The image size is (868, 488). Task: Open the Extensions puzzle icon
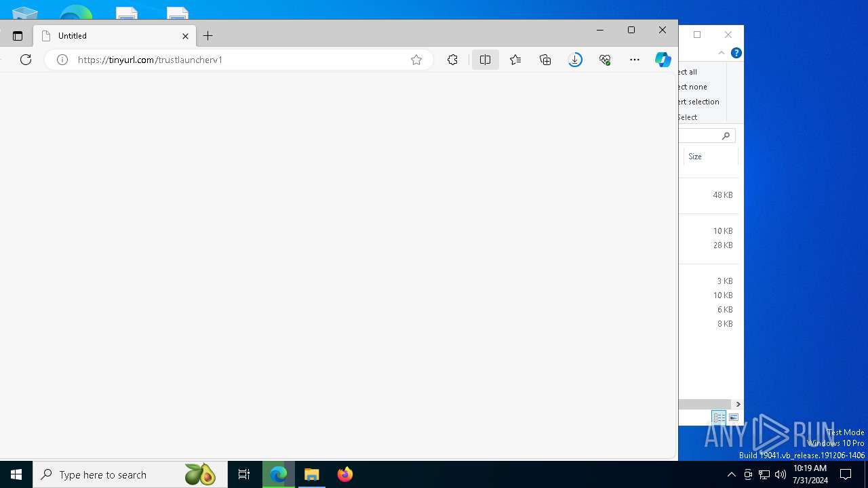click(453, 60)
